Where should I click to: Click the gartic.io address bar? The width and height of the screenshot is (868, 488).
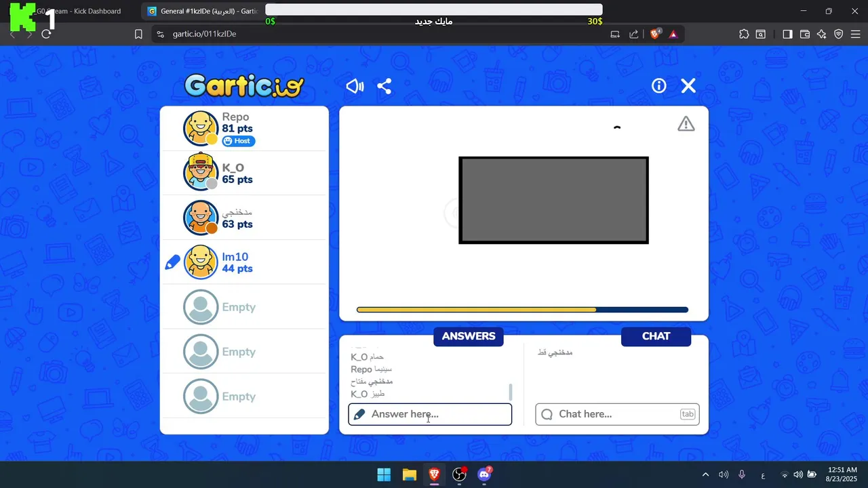tap(380, 34)
